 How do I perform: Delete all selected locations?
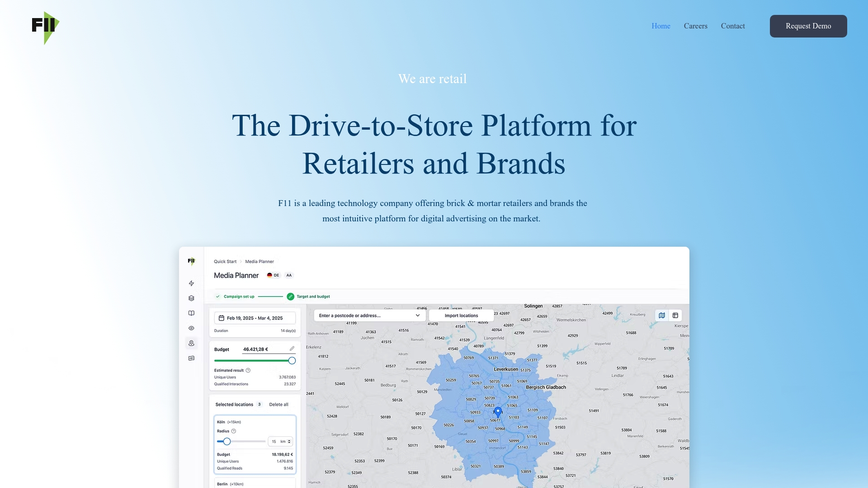(x=278, y=404)
